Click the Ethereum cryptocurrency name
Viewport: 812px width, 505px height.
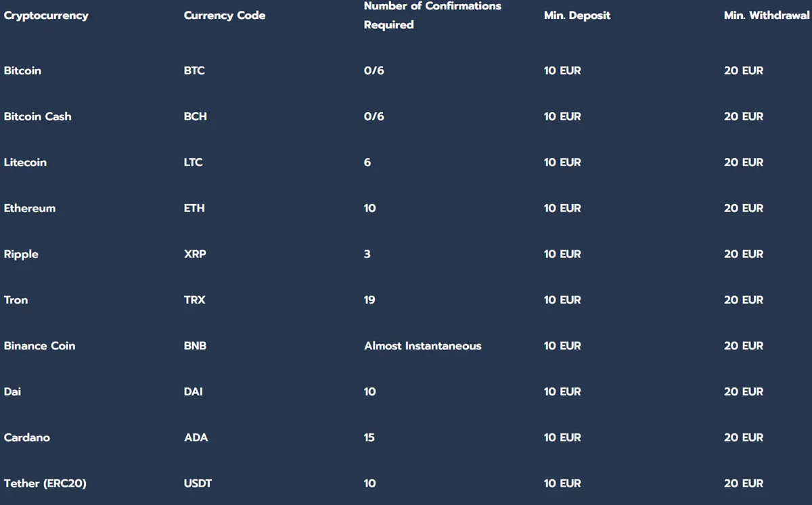pyautogui.click(x=30, y=208)
